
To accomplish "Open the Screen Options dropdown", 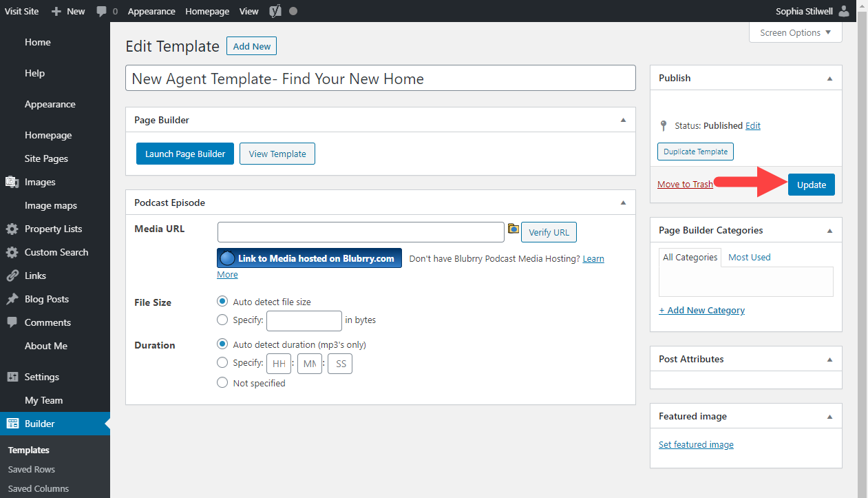I will 795,32.
